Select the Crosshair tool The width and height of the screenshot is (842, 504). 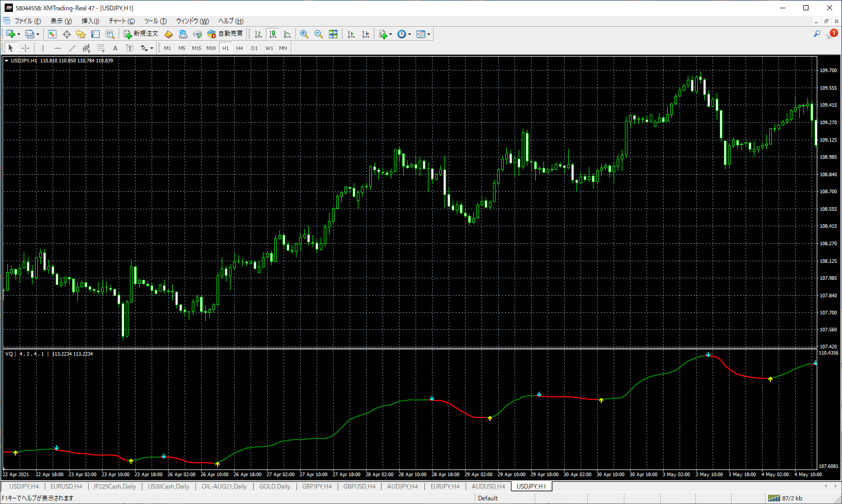[x=25, y=48]
